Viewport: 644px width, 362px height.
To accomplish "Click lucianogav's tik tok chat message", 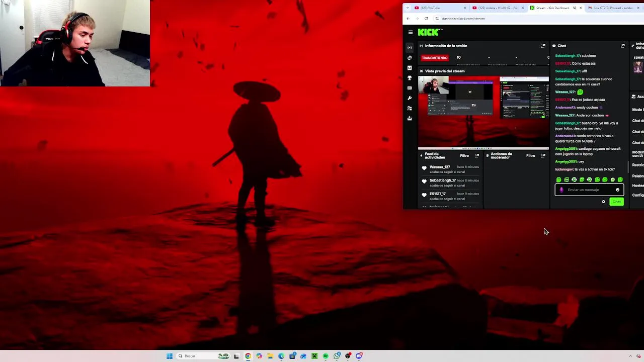I will [x=585, y=169].
